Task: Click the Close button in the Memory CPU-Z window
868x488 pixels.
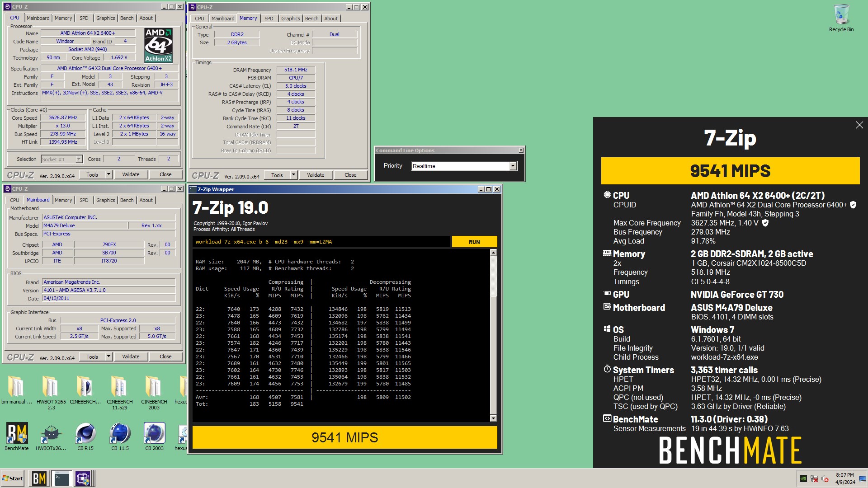Action: click(x=350, y=175)
